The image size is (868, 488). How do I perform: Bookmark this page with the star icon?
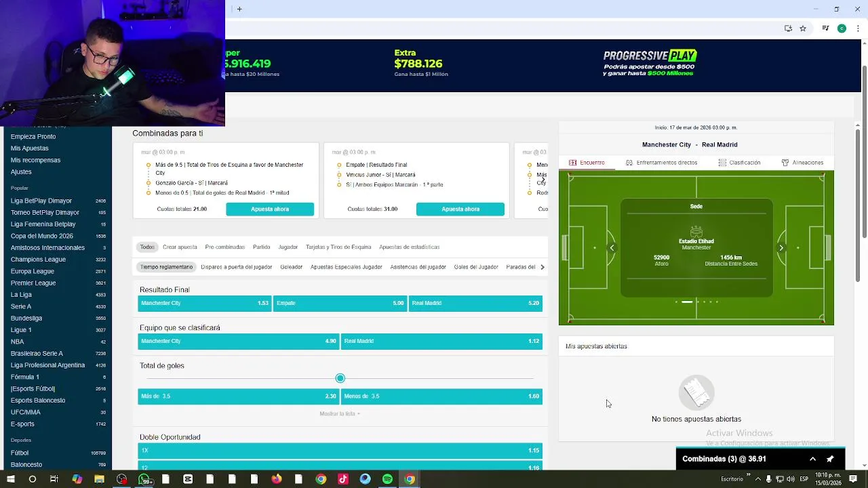click(x=803, y=28)
